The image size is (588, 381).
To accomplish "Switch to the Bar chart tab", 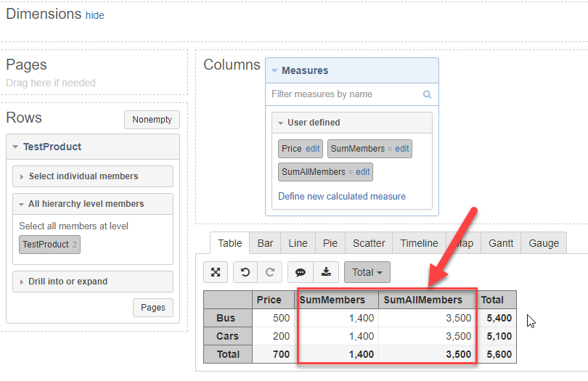I will [x=265, y=243].
